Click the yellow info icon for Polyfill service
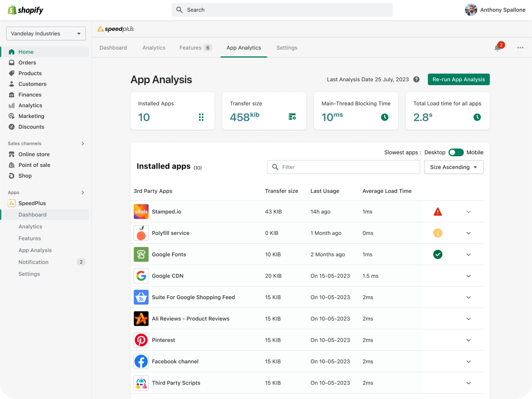The image size is (532, 399). pyautogui.click(x=438, y=233)
